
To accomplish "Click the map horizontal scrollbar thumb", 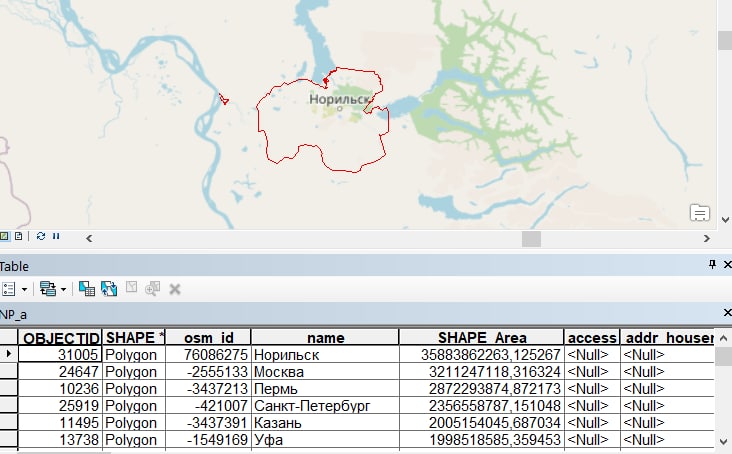I will pos(531,239).
